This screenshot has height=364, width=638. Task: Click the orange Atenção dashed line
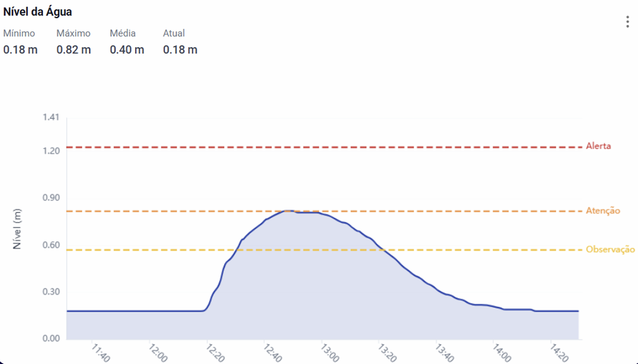coord(159,211)
